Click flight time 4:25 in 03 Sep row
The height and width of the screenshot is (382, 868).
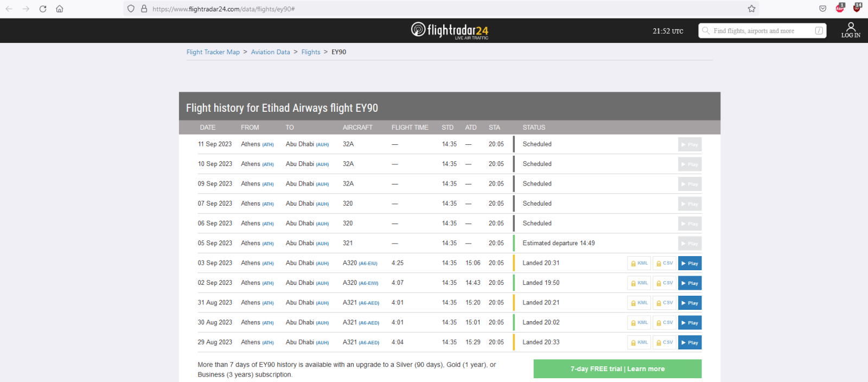[x=398, y=263]
